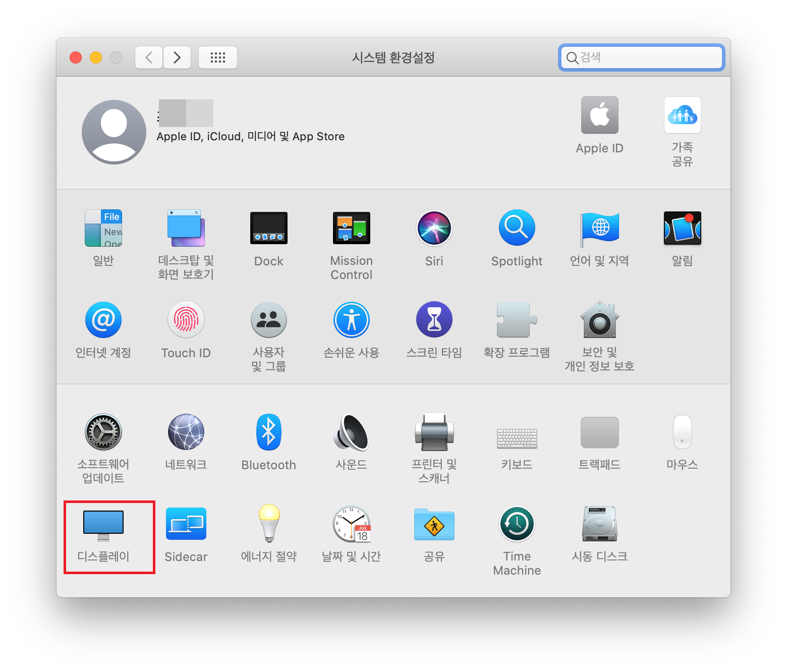This screenshot has width=787, height=672.
Task: Open the 트랙패드 preferences pane
Action: (600, 432)
